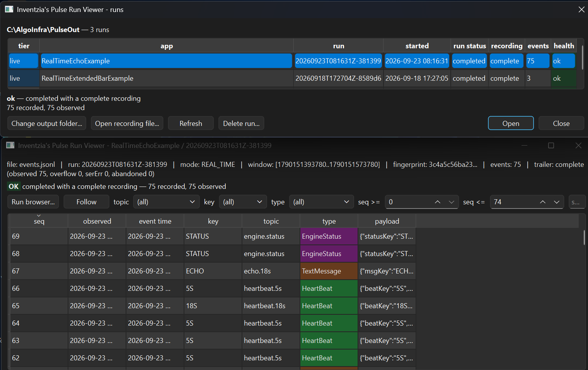588x370 pixels.
Task: Click the RealTimeEchoExample viewer window app icon
Action: coord(10,145)
